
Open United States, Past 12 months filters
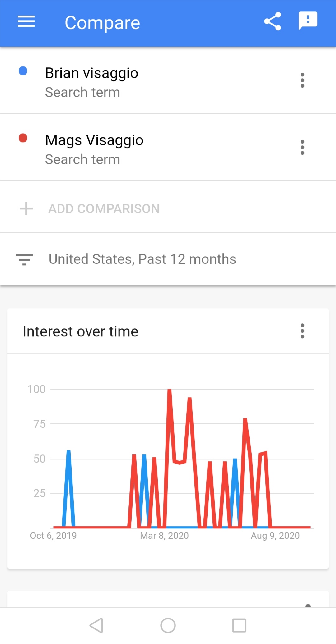tap(168, 259)
